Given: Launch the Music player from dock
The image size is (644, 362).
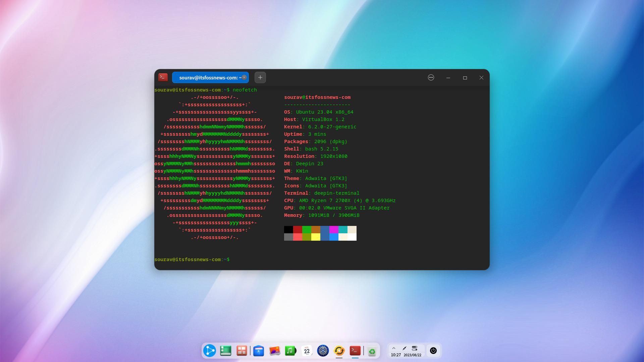Looking at the screenshot, I should coord(290,351).
